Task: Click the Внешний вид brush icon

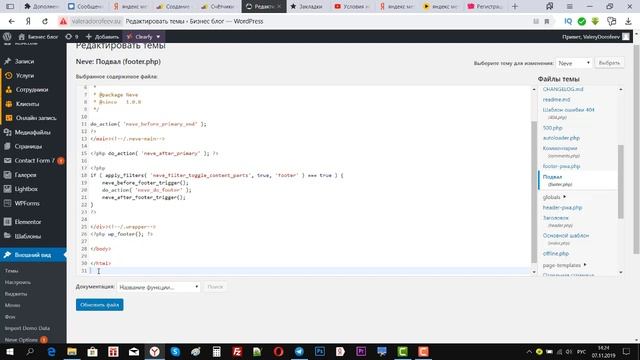Action: click(7, 255)
